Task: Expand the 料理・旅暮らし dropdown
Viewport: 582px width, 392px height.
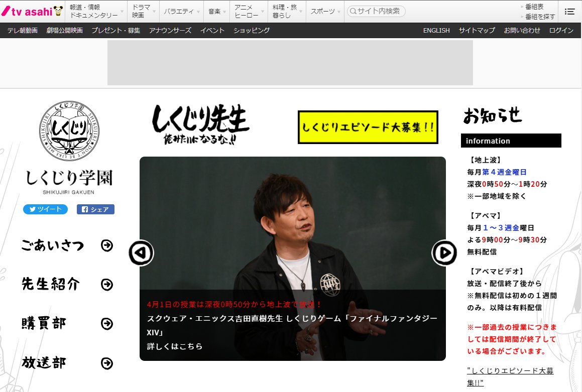Action: 287,11
